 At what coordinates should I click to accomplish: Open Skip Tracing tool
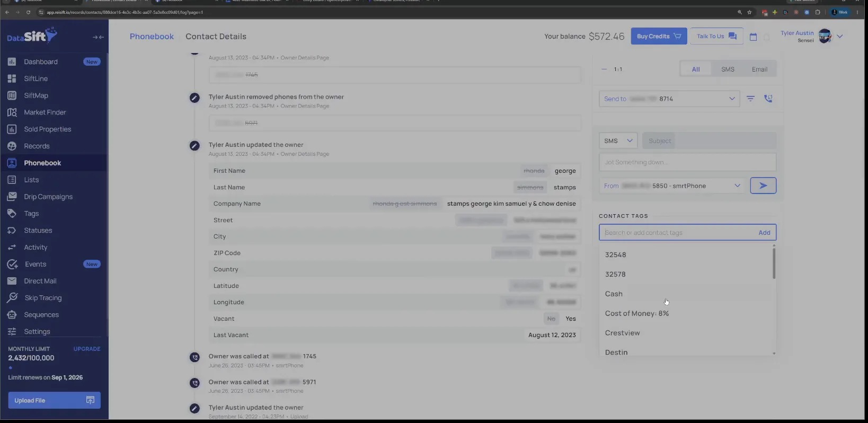[42, 298]
